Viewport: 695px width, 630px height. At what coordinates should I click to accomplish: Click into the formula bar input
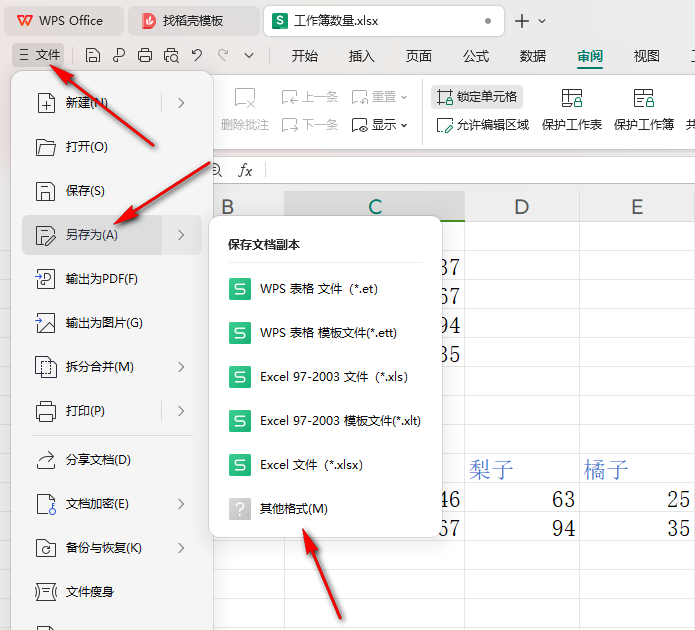[481, 171]
